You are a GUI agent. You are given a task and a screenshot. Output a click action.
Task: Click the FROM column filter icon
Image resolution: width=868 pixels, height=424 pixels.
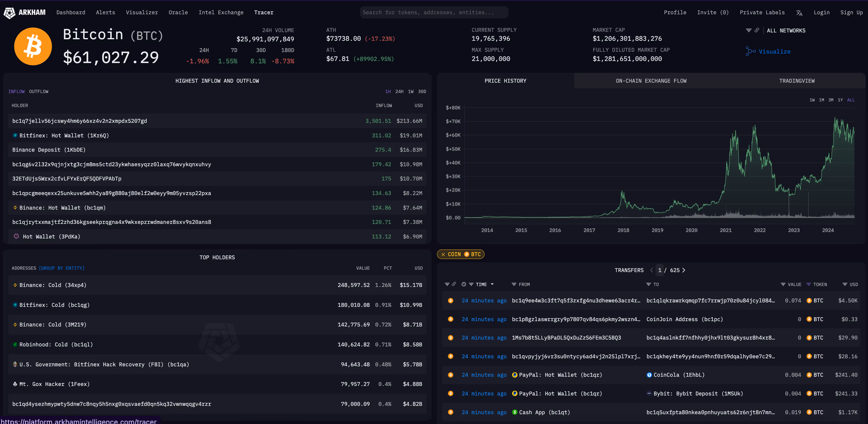[x=514, y=284]
